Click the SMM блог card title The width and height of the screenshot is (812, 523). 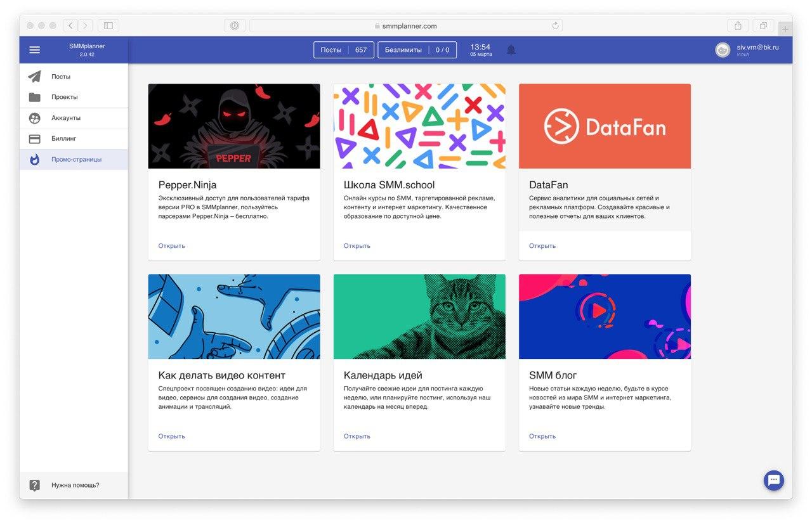click(x=553, y=375)
